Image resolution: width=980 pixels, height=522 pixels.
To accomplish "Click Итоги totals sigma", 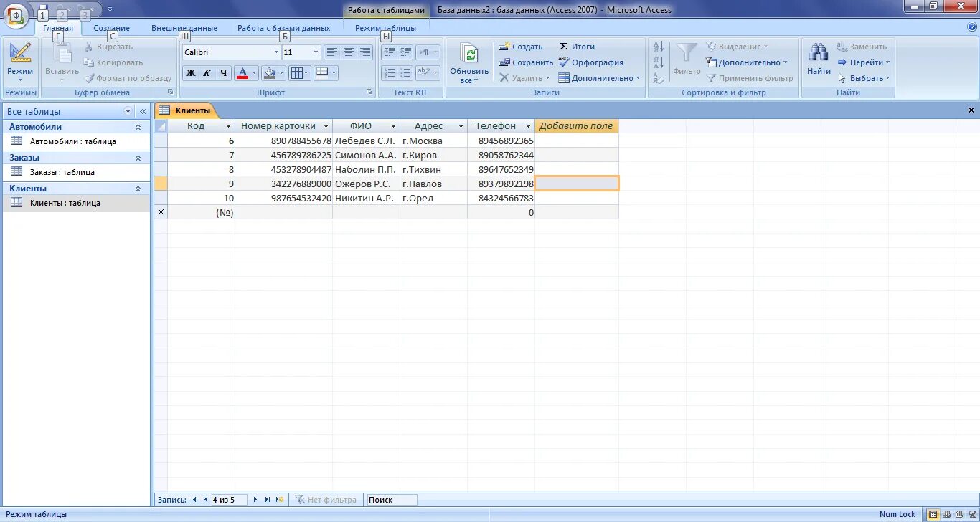I will (577, 47).
